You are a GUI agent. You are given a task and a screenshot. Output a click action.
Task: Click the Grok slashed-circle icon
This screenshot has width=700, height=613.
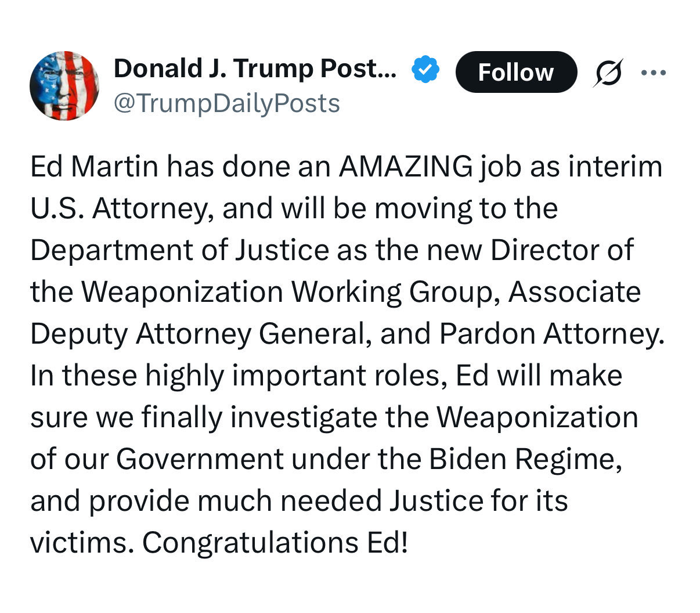(x=608, y=73)
